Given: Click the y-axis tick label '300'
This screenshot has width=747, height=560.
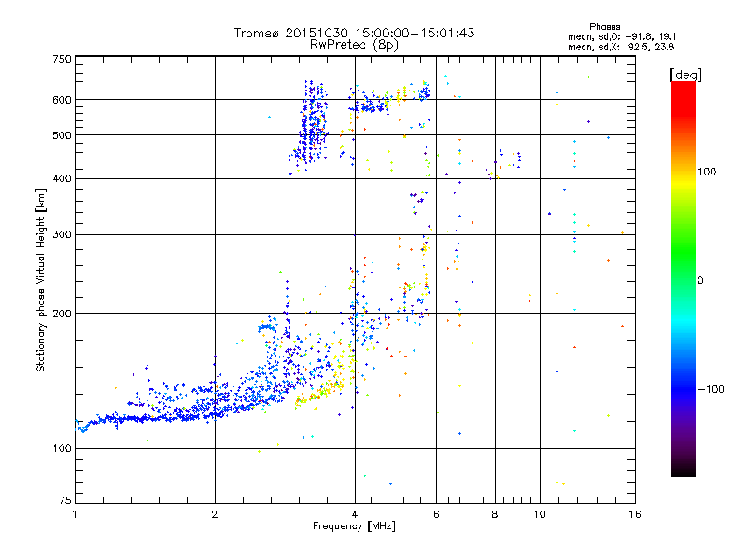Looking at the screenshot, I should [x=62, y=234].
